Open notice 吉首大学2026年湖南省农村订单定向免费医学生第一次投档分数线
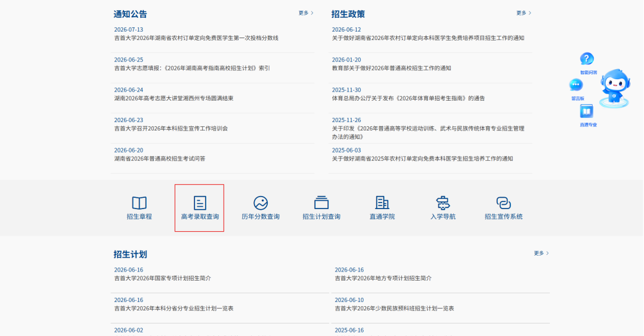 (x=196, y=38)
